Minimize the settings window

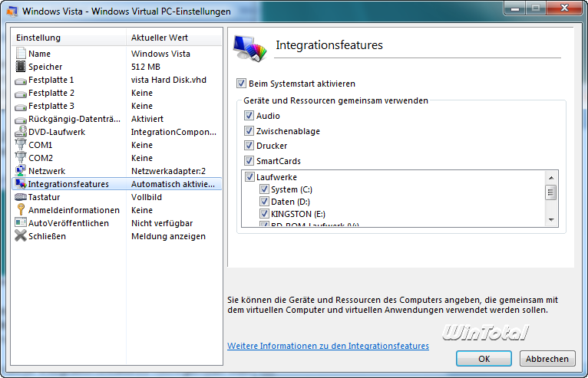click(515, 8)
